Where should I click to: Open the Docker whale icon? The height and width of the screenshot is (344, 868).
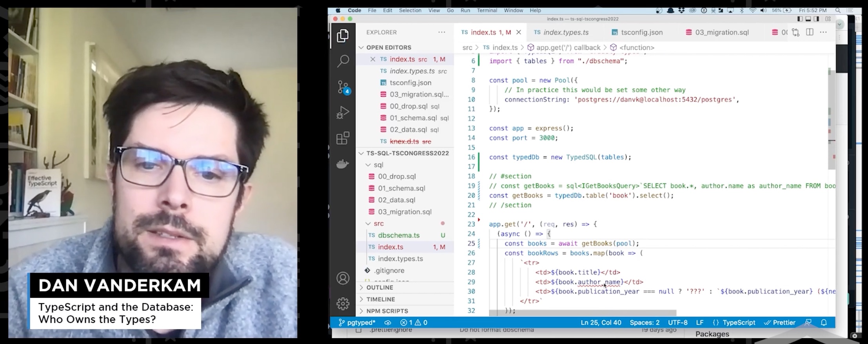pos(343,164)
